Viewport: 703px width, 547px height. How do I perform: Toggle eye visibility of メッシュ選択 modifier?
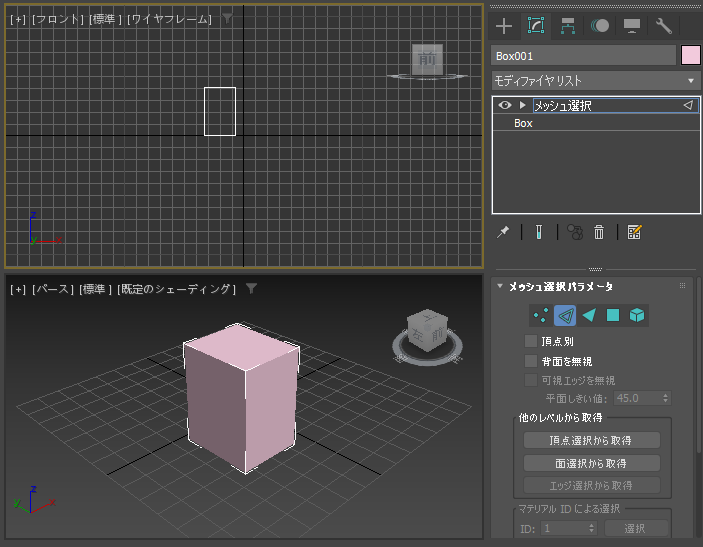pyautogui.click(x=505, y=105)
